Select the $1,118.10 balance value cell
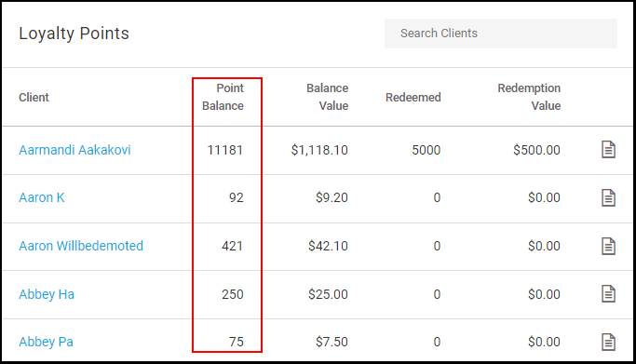The image size is (636, 364). (x=319, y=151)
